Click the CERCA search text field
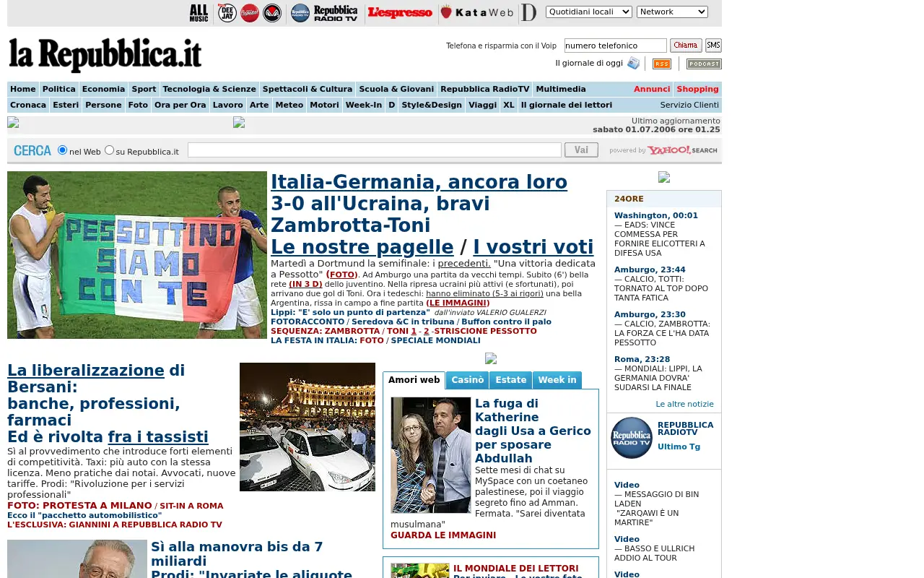The width and height of the screenshot is (924, 578). [375, 150]
